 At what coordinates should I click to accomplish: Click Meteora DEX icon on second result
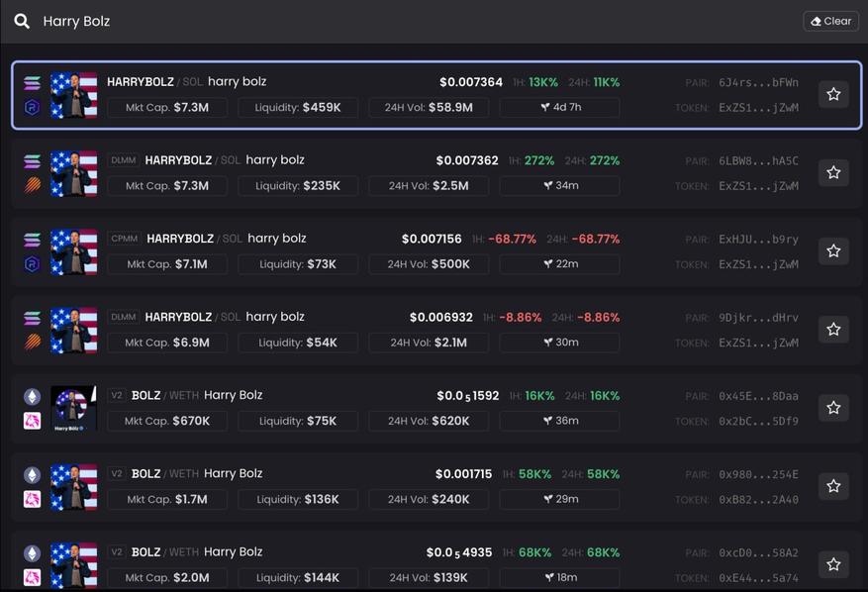[33, 185]
